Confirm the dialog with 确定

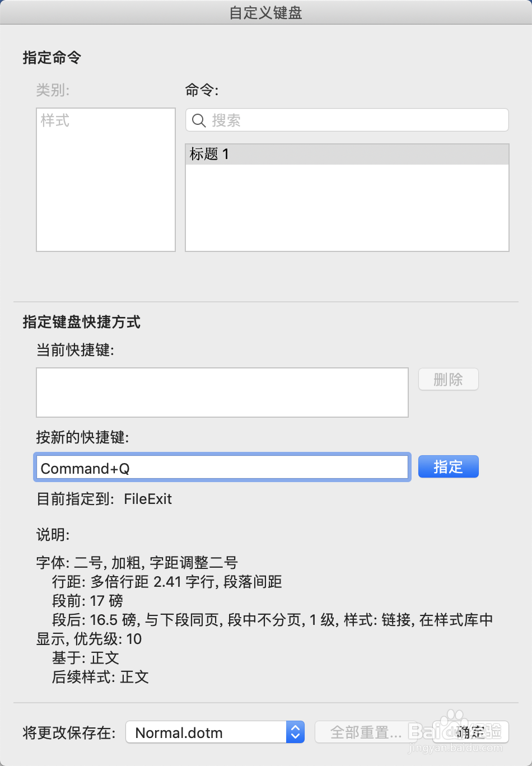[470, 732]
